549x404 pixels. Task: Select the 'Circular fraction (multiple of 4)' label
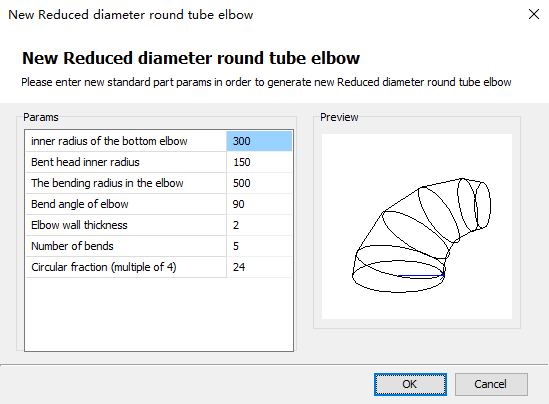104,267
